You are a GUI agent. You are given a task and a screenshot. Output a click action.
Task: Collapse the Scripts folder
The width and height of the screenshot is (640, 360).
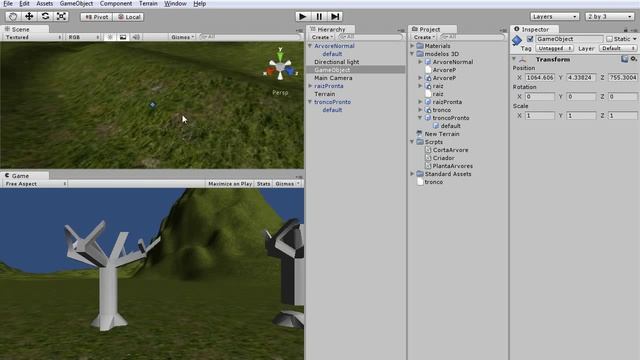pyautogui.click(x=412, y=142)
